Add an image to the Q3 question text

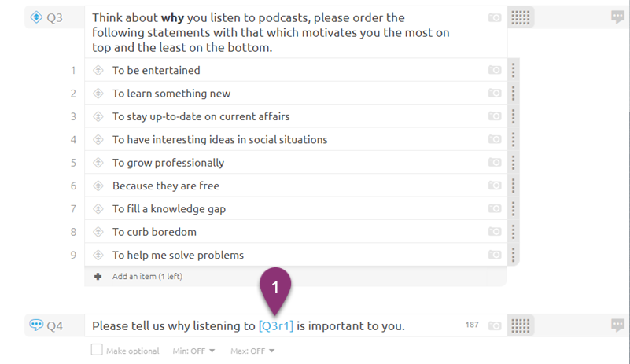[495, 17]
